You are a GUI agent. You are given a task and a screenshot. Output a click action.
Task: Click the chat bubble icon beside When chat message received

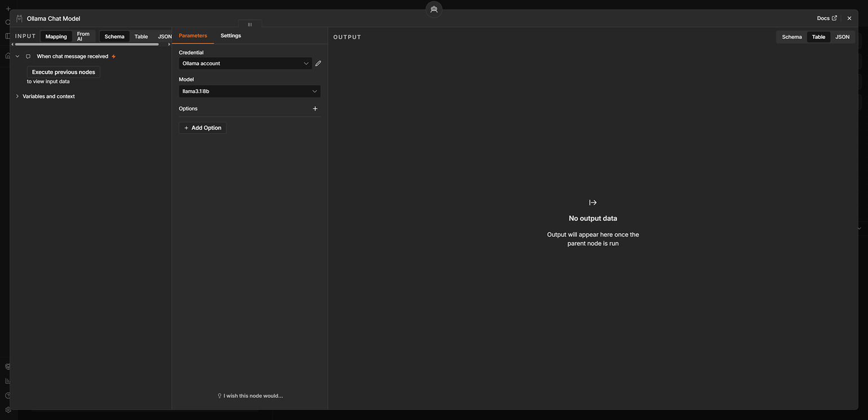click(28, 56)
